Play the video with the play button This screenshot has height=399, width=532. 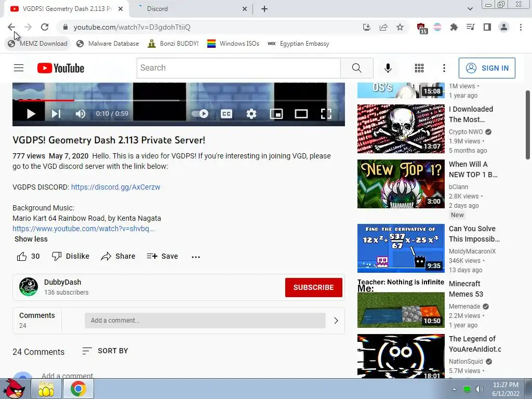(x=31, y=114)
